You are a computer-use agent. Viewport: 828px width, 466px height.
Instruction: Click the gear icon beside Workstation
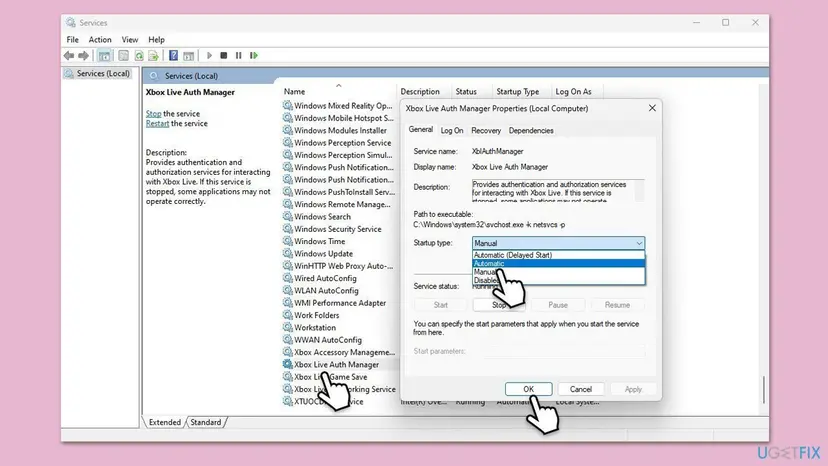tap(287, 327)
